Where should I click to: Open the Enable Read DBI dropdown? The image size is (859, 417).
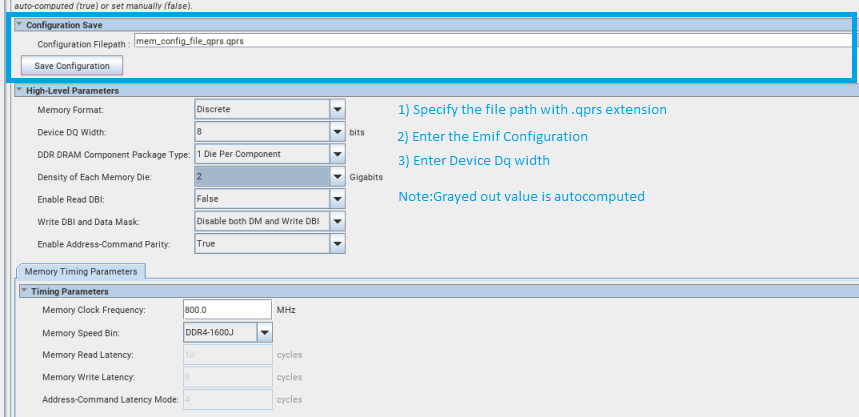[337, 199]
